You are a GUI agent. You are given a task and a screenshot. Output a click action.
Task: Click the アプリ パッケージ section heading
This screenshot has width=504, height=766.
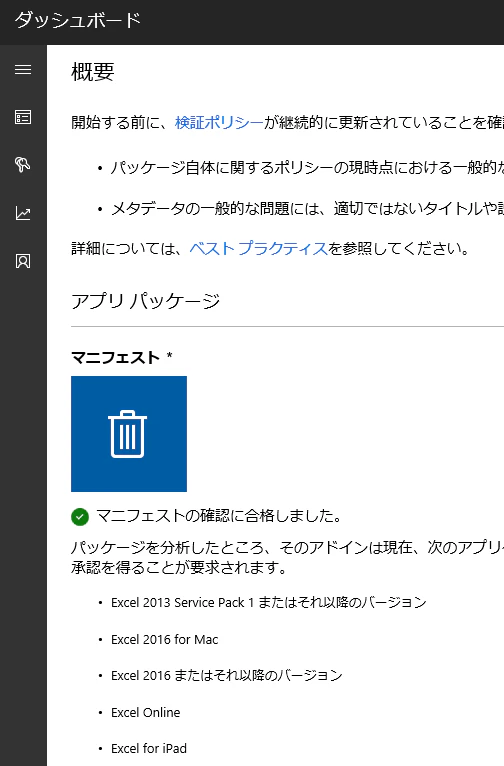click(146, 300)
